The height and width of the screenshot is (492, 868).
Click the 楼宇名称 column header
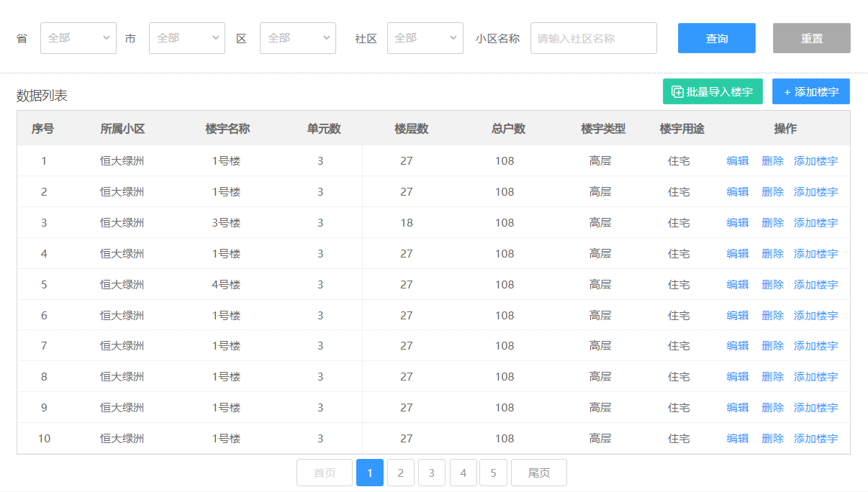[227, 129]
